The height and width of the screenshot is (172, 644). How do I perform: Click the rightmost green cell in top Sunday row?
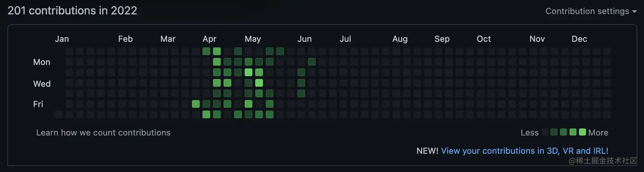tap(280, 52)
